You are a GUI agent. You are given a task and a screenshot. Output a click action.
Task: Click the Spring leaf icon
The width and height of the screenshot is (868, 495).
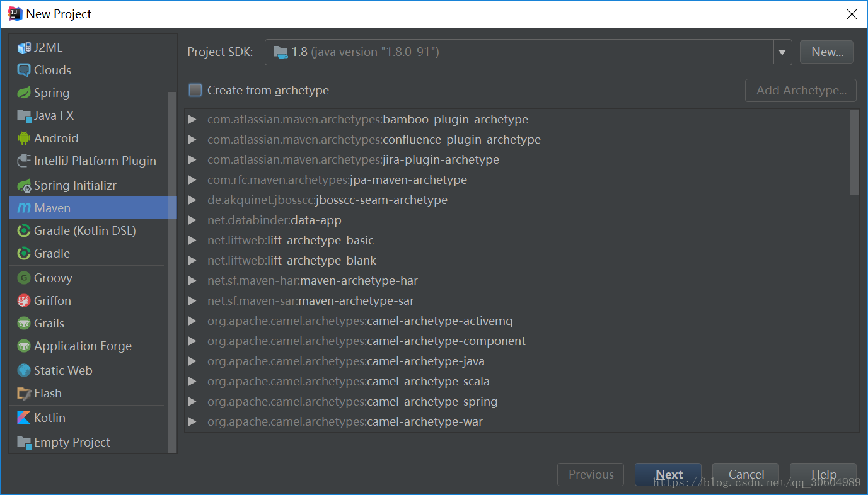pos(24,93)
